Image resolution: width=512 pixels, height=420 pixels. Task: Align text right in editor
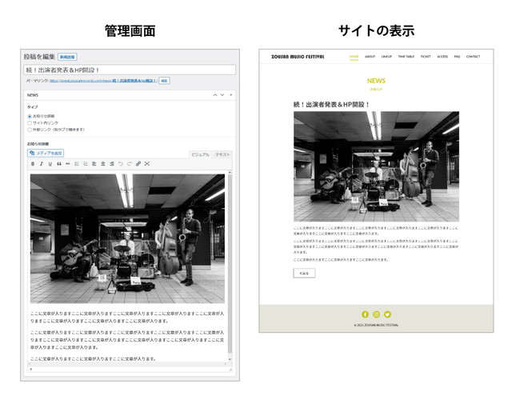pos(112,164)
